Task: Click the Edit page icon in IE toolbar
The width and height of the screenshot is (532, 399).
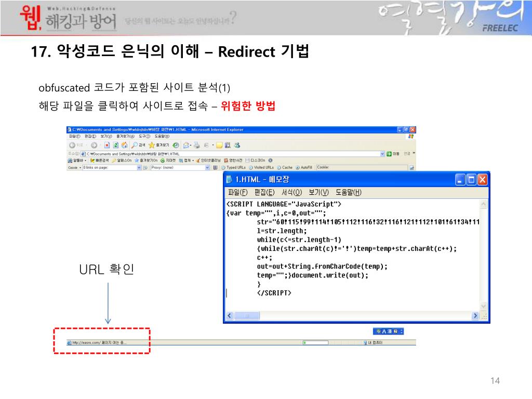Action: tap(206, 145)
